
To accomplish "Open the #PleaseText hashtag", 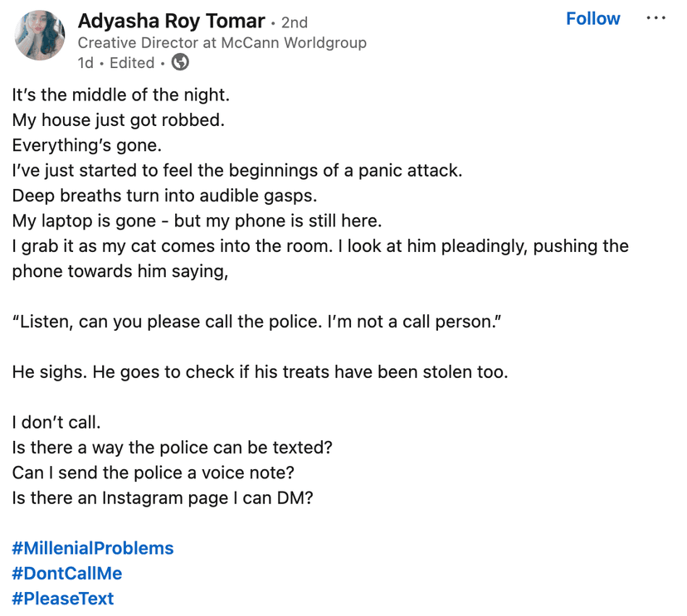I will [x=63, y=598].
